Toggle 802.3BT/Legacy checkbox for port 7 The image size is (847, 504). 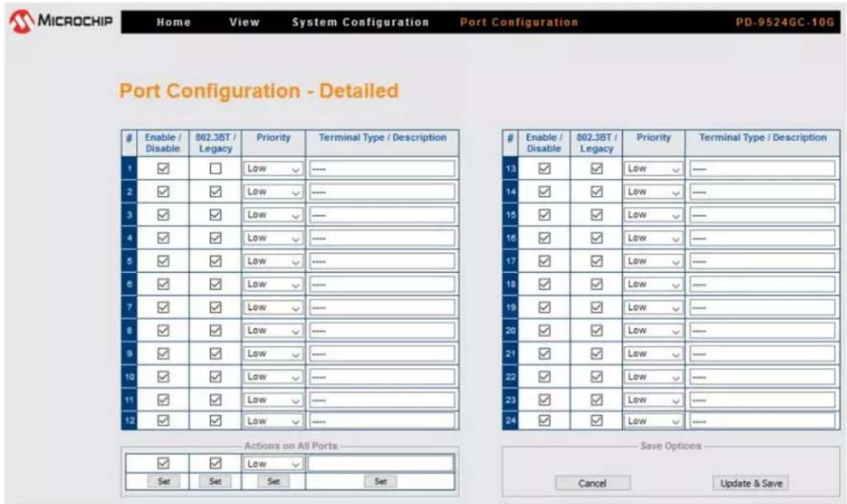(216, 307)
